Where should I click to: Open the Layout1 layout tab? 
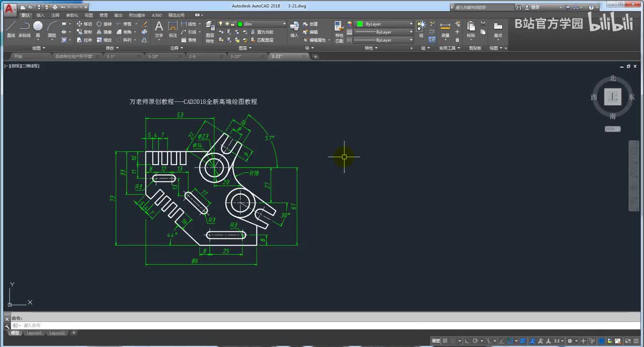coord(34,333)
